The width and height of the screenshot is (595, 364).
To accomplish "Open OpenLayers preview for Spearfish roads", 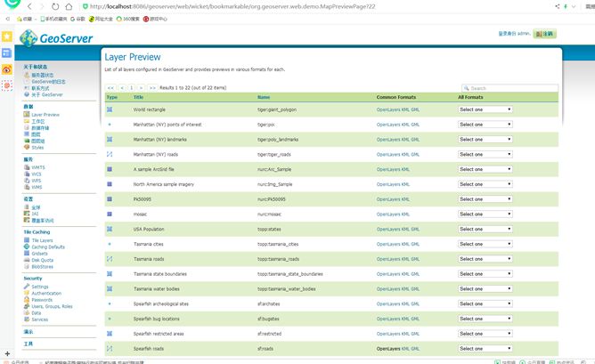I will [388, 349].
